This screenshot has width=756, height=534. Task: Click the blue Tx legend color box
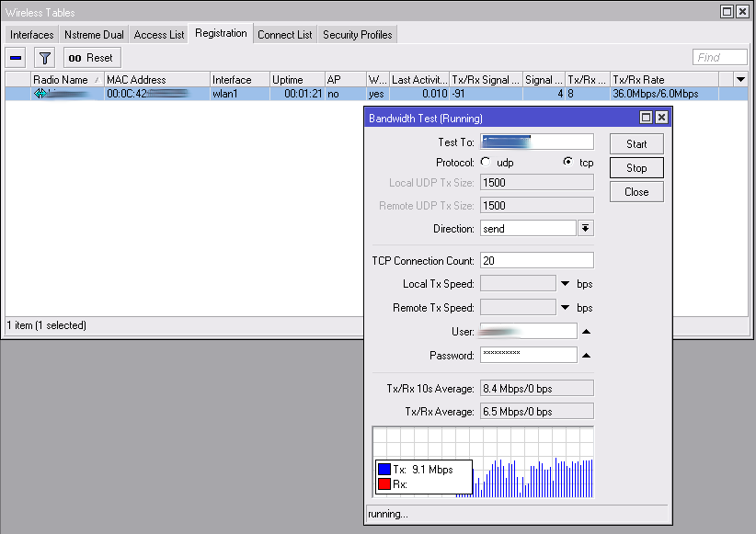[384, 470]
